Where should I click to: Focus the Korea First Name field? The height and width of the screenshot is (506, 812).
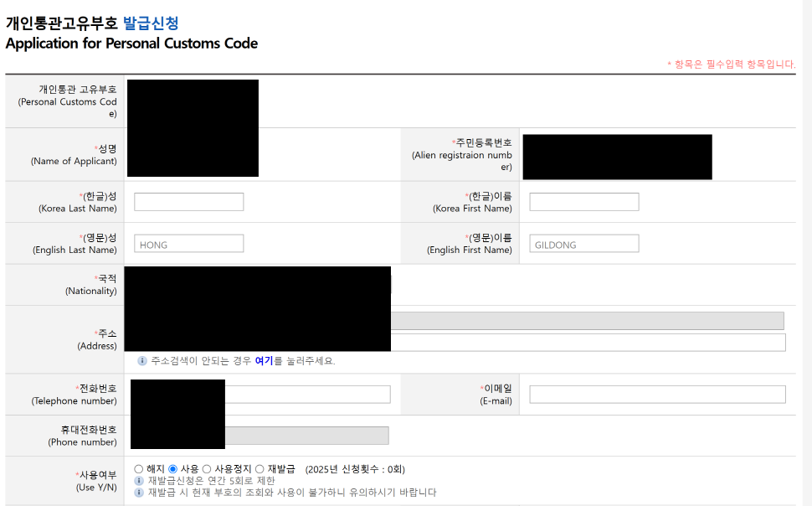[x=583, y=202]
